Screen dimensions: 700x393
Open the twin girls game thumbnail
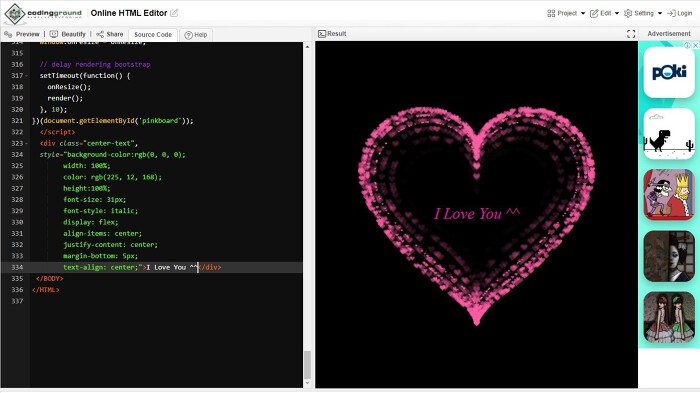tap(669, 317)
